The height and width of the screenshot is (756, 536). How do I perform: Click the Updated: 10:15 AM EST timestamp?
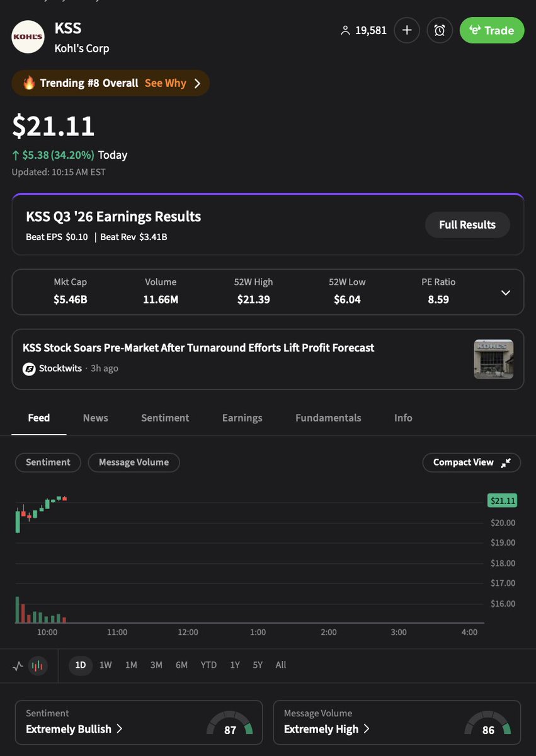point(59,172)
